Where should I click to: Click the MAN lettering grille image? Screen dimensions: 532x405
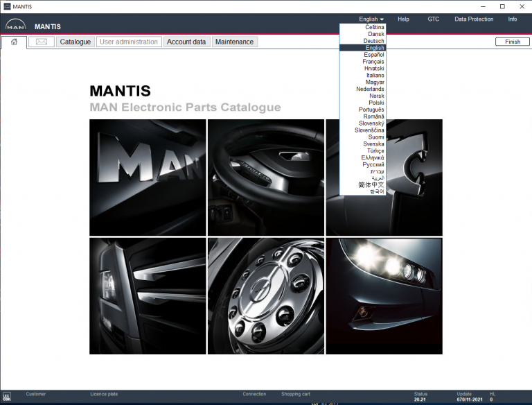pos(148,178)
